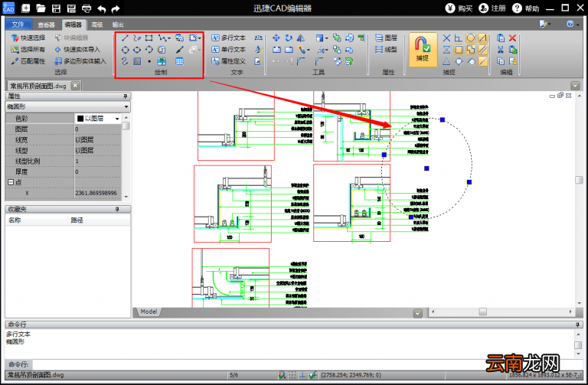
Task: Click the 选择所有 select all button
Action: click(x=28, y=50)
